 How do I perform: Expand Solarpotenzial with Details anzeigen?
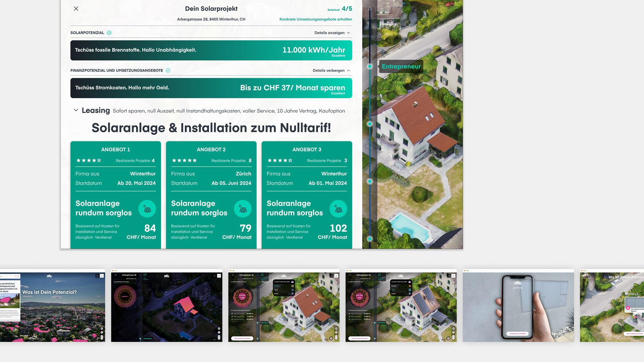click(x=332, y=33)
